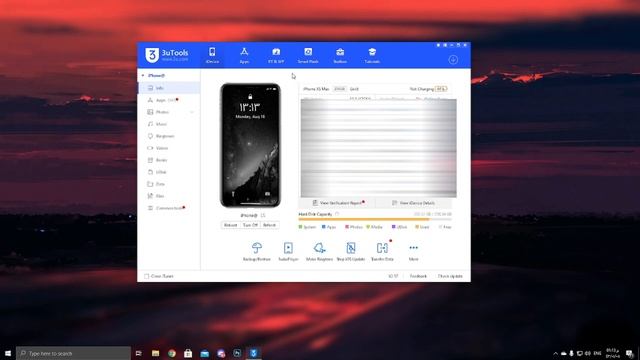
Task: Select Photos in the sidebar
Action: (x=169, y=112)
